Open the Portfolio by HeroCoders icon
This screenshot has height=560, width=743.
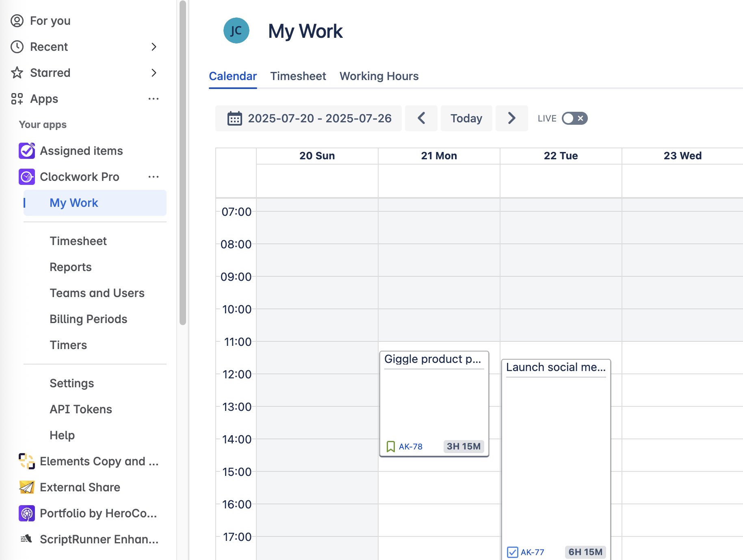point(27,513)
